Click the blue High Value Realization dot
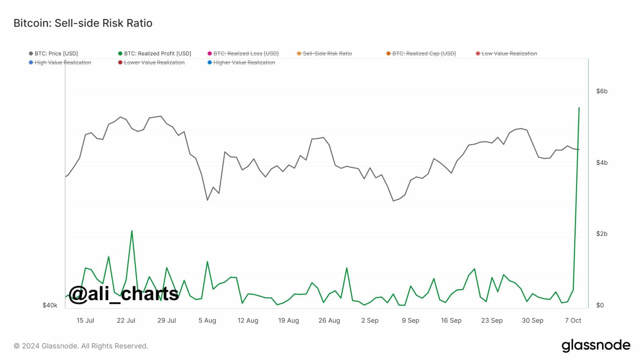The height and width of the screenshot is (362, 644). (31, 63)
